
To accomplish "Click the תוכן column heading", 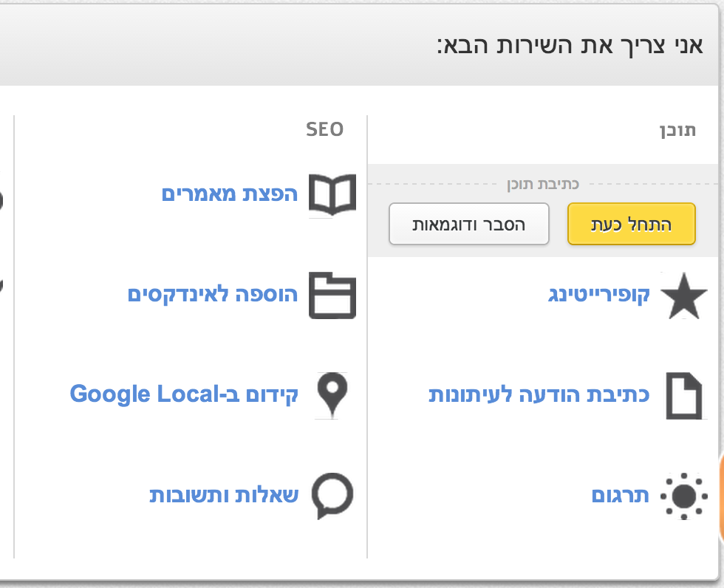I will point(677,130).
